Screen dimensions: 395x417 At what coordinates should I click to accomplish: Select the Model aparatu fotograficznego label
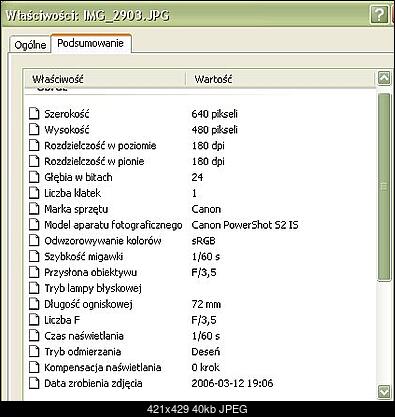click(113, 225)
